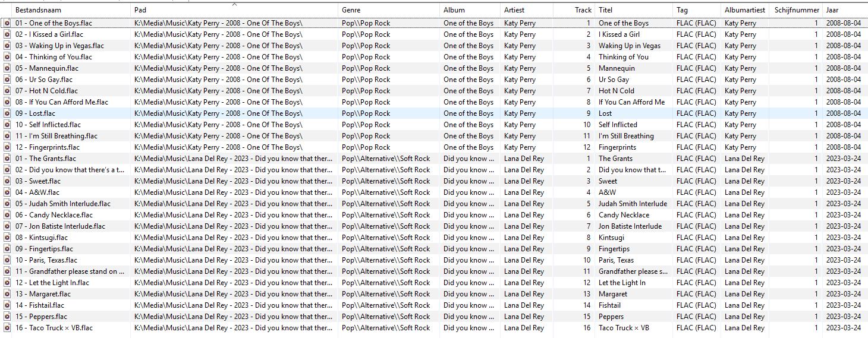The width and height of the screenshot is (868, 338).
Task: Click file icon of 09 - Lost.flac
Action: coord(7,113)
